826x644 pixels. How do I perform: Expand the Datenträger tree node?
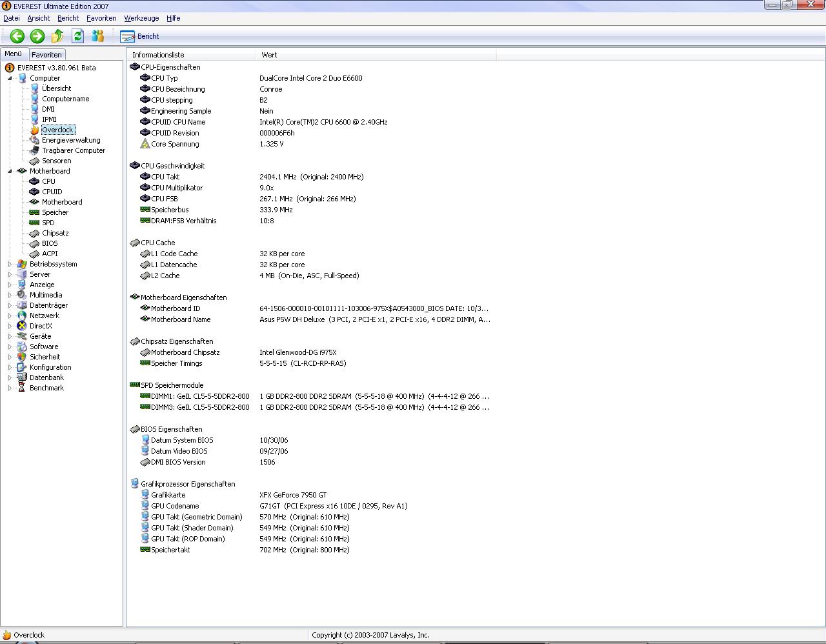pyautogui.click(x=10, y=305)
